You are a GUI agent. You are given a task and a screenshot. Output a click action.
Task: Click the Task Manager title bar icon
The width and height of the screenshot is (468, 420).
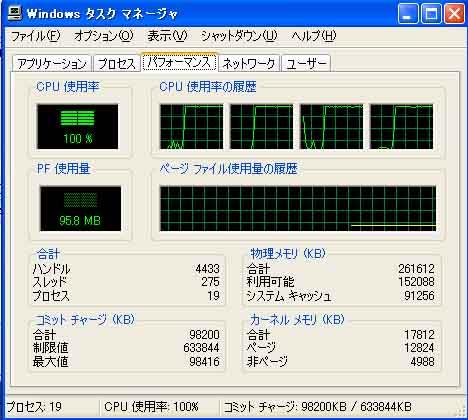[15, 13]
